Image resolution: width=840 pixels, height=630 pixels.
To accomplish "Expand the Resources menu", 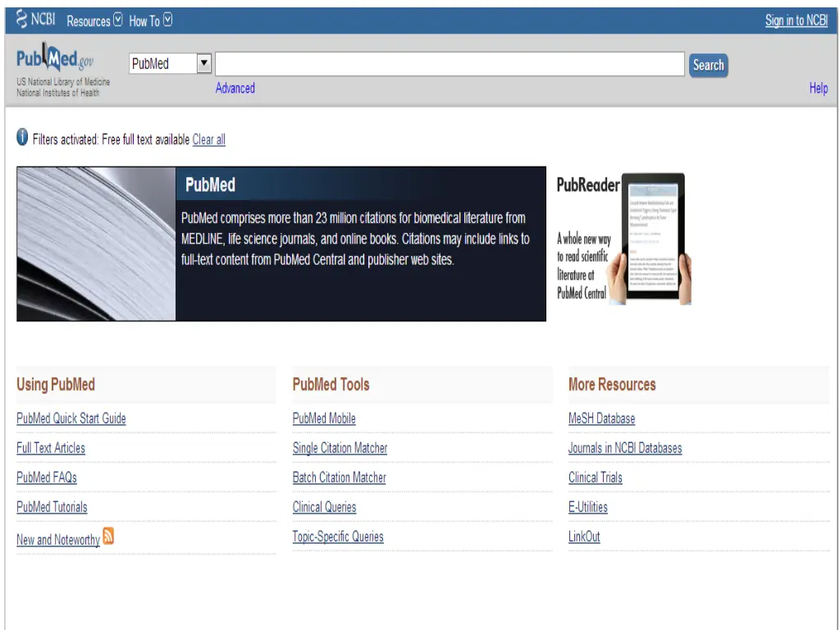I will point(94,21).
